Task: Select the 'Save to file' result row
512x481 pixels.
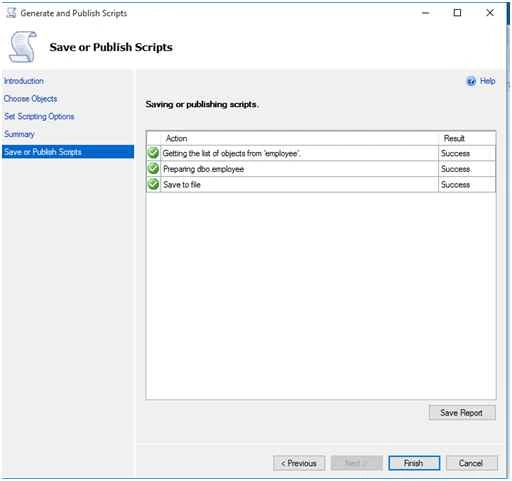Action: tap(321, 184)
